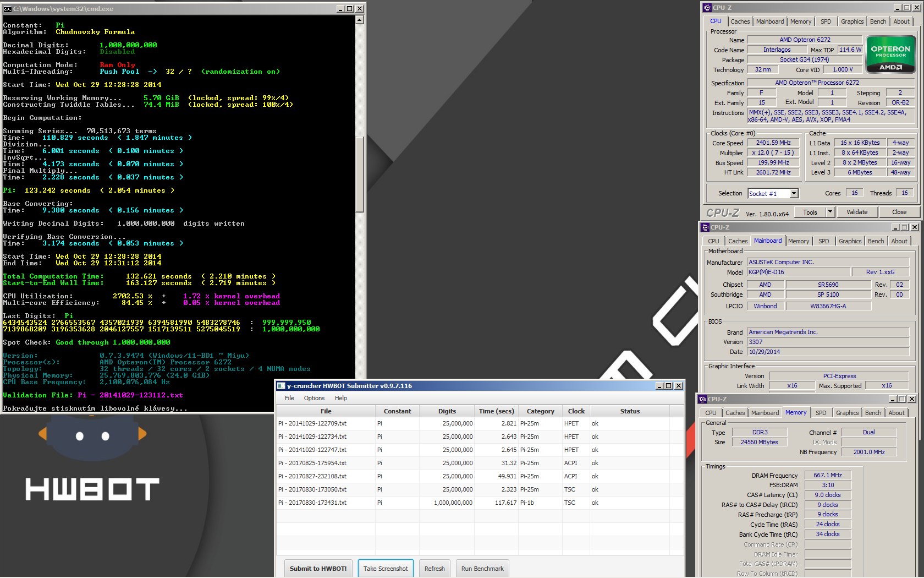Maximize the cmd.exe window
Viewport: 924px width, 578px height.
tap(349, 9)
